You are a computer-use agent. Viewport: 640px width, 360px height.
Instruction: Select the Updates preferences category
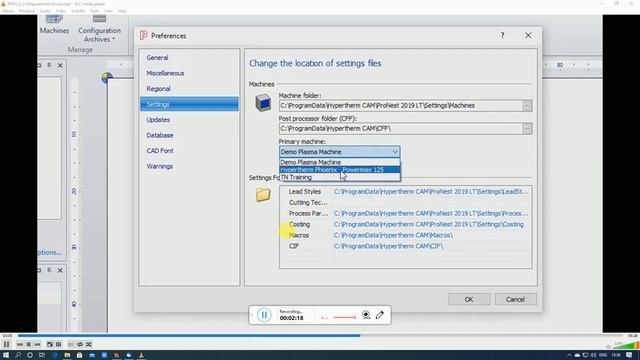[x=158, y=120]
